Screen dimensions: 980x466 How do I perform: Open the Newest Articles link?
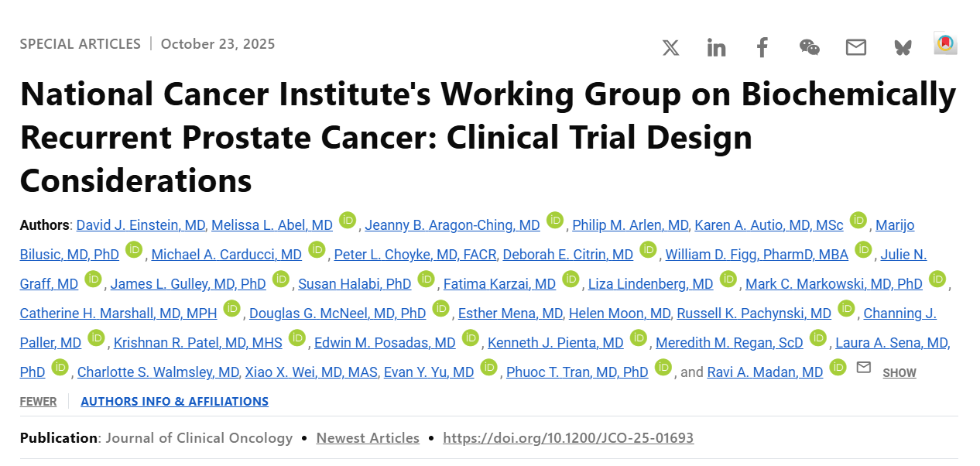click(x=368, y=438)
